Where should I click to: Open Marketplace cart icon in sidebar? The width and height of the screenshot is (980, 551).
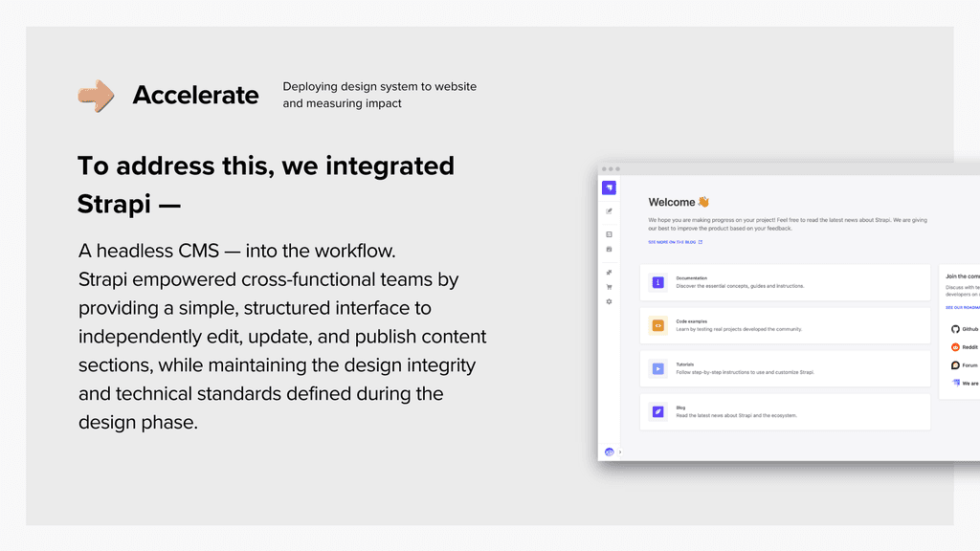point(609,287)
